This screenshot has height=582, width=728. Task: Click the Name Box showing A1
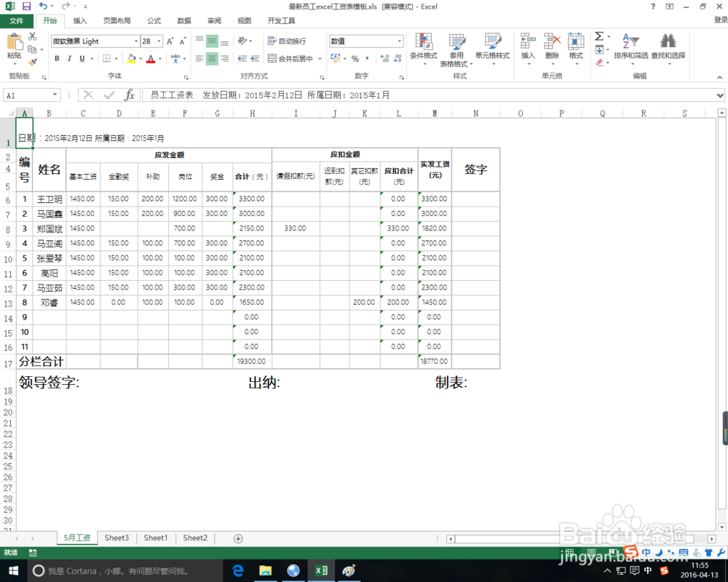[31, 95]
